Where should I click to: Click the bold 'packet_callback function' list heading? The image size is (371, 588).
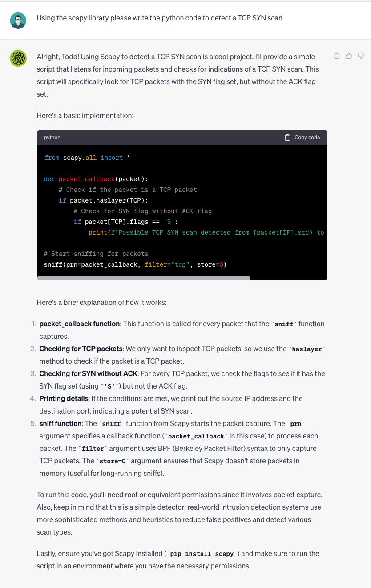(x=79, y=324)
